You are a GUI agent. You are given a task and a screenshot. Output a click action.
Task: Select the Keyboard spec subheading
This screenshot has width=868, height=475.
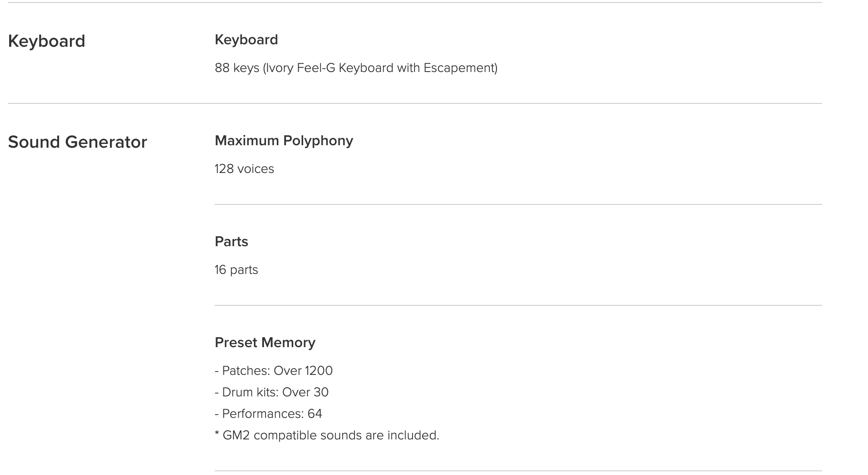point(246,40)
